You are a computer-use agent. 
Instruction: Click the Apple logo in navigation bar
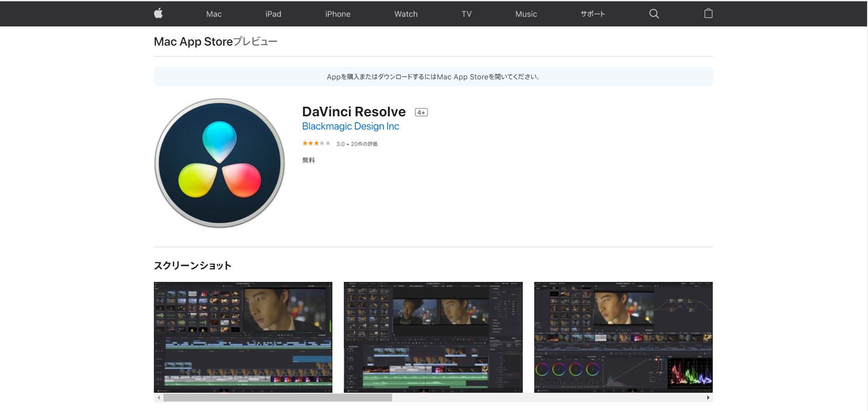[x=158, y=14]
